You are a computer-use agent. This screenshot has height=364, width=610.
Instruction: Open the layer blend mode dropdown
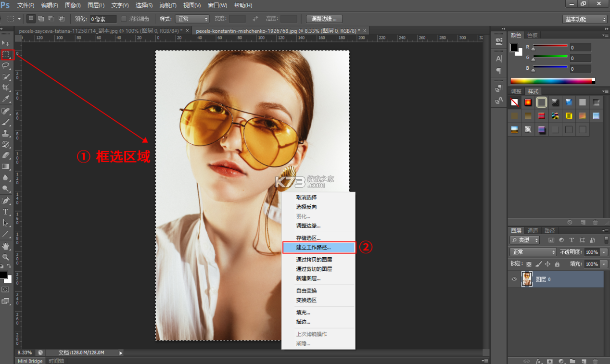click(533, 252)
